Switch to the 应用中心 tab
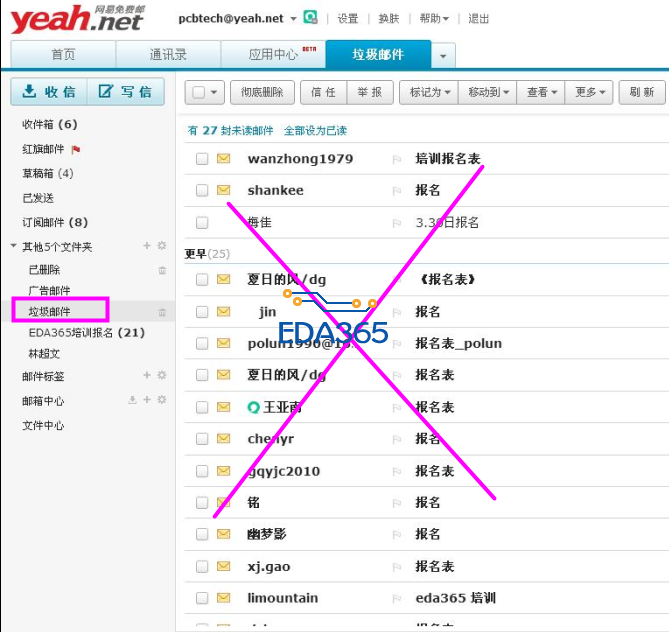This screenshot has height=632, width=669. (273, 54)
